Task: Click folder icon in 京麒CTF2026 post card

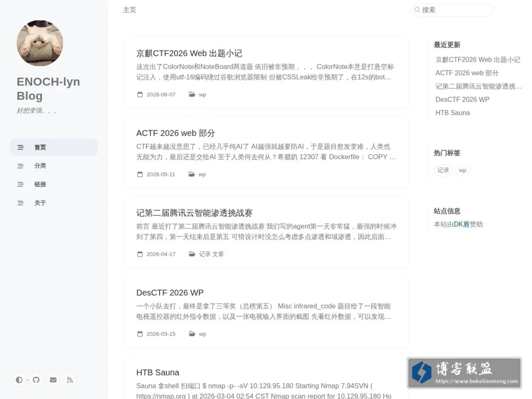Action: [192, 94]
